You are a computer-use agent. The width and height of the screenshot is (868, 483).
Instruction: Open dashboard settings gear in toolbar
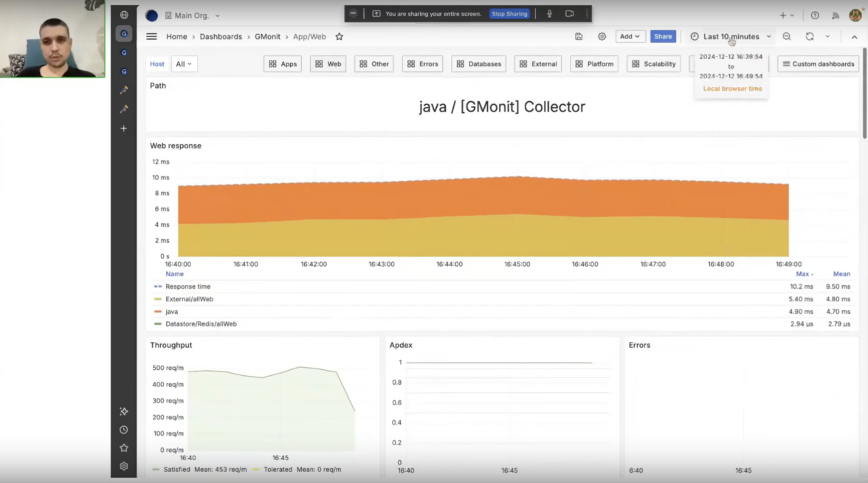pyautogui.click(x=602, y=36)
